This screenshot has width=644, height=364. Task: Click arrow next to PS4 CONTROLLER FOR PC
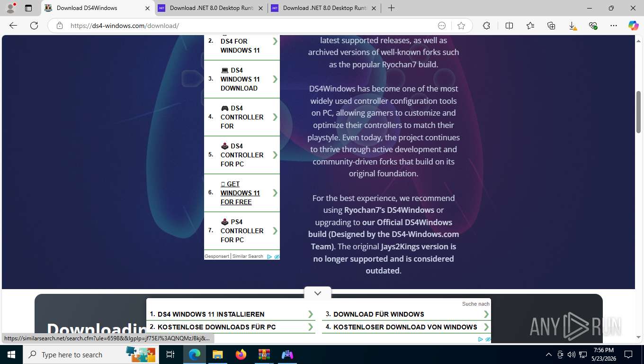(x=275, y=231)
